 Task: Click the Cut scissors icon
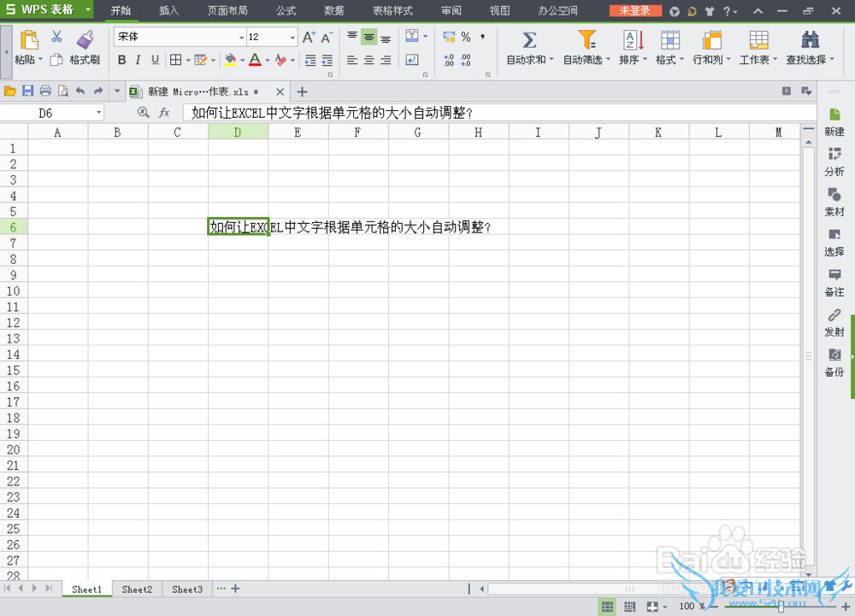point(56,37)
